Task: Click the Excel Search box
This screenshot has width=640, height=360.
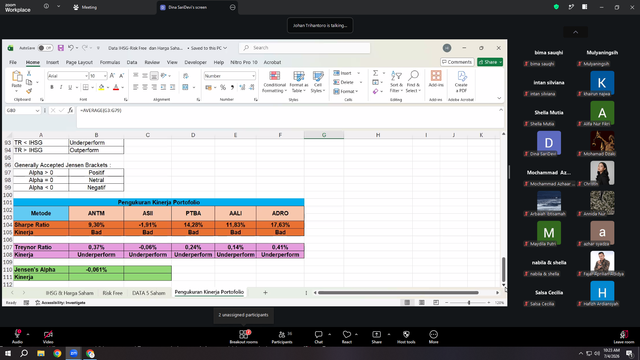Action: click(304, 48)
